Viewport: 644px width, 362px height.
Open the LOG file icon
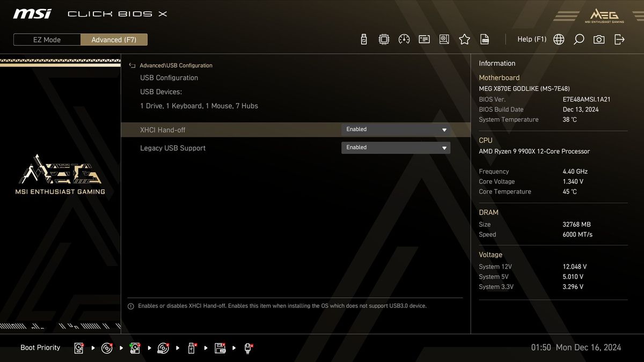click(485, 39)
